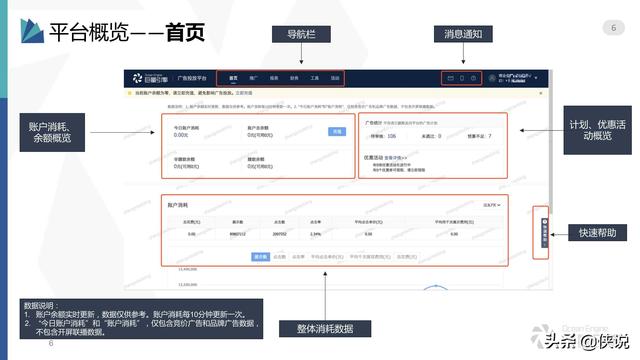Dismiss the yellow balance warning banner

tap(541, 93)
